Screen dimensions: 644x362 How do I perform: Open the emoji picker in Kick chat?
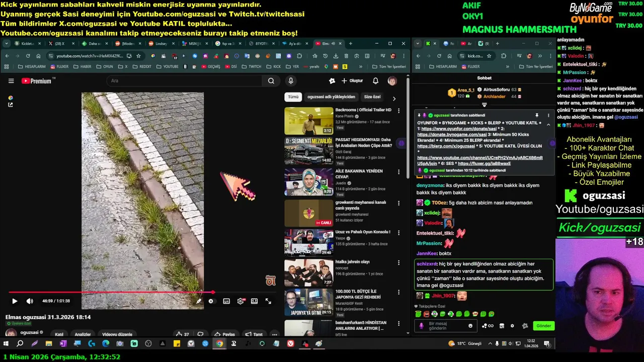(470, 326)
